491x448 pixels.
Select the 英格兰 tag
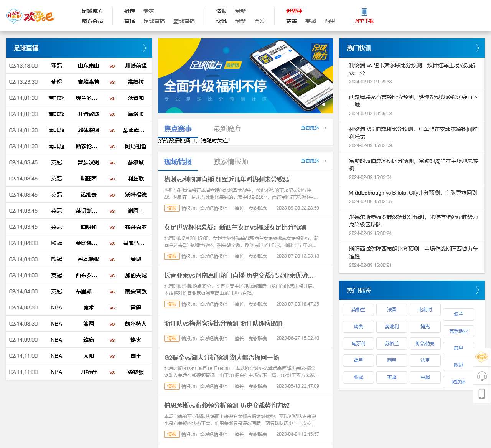tap(358, 310)
